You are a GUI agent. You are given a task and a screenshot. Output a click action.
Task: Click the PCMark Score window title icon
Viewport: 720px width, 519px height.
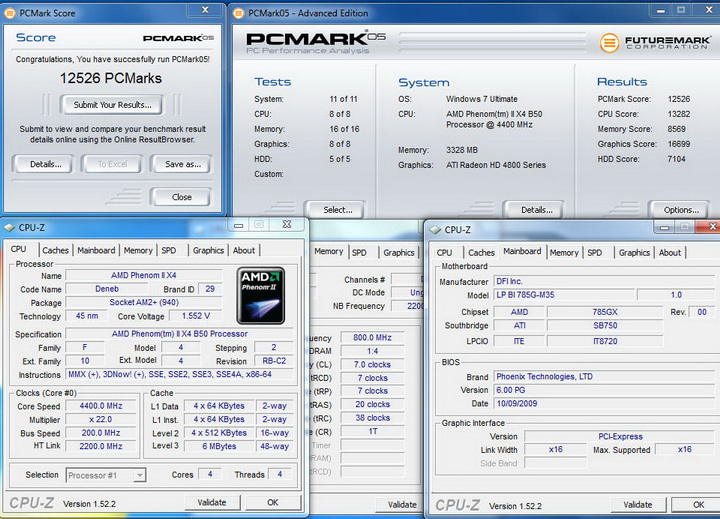pyautogui.click(x=9, y=13)
